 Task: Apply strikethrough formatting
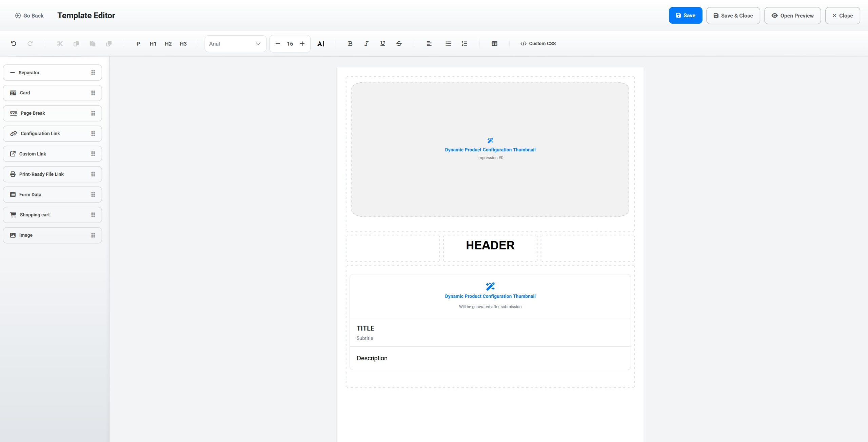point(399,43)
